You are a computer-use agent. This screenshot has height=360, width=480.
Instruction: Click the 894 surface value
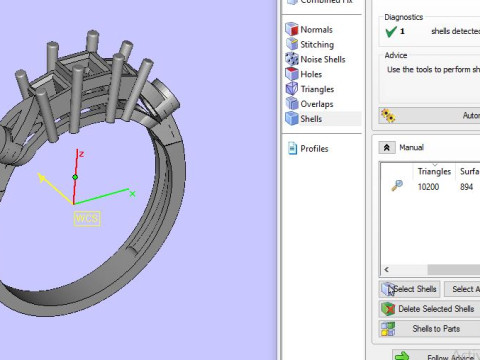[466, 187]
